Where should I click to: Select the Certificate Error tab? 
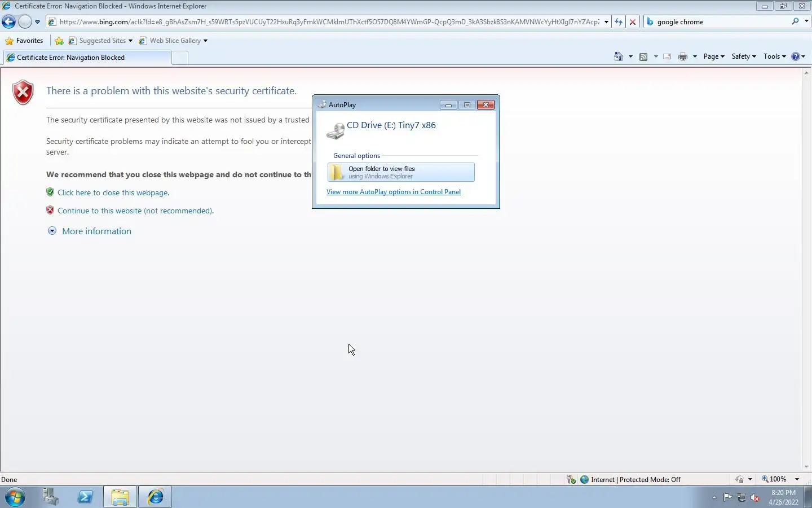(87, 58)
